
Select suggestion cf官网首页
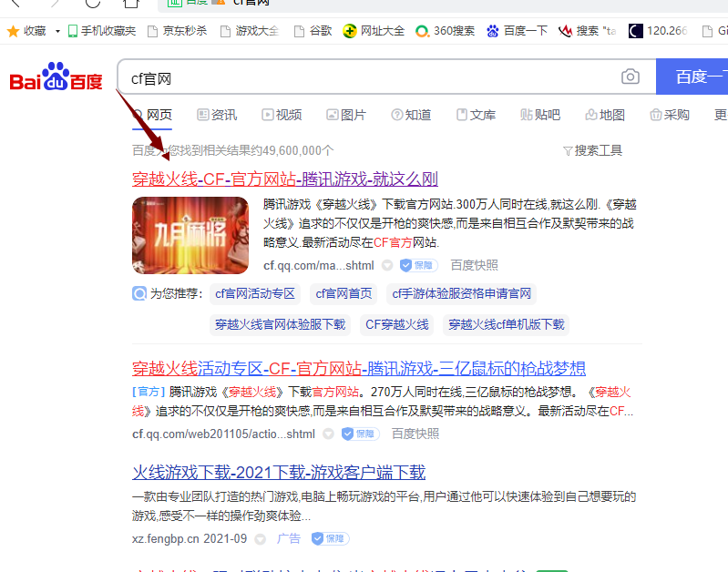click(343, 293)
